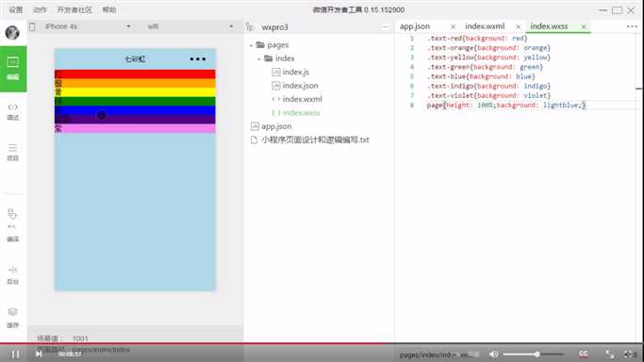
Task: Close the app.json tab
Action: [x=453, y=26]
